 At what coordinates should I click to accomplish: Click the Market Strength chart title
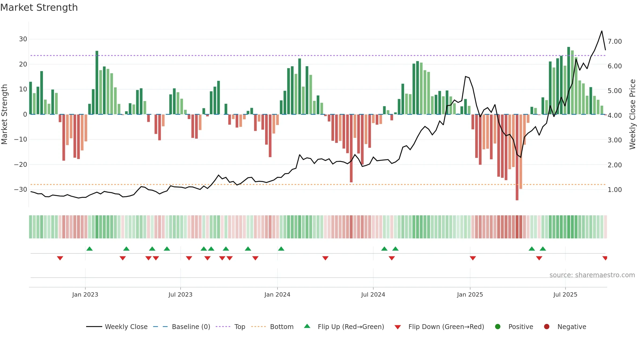tap(39, 8)
